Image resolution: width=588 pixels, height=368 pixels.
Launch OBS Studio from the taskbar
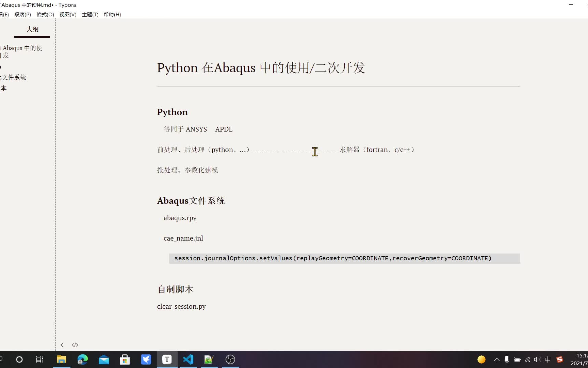coord(230,359)
